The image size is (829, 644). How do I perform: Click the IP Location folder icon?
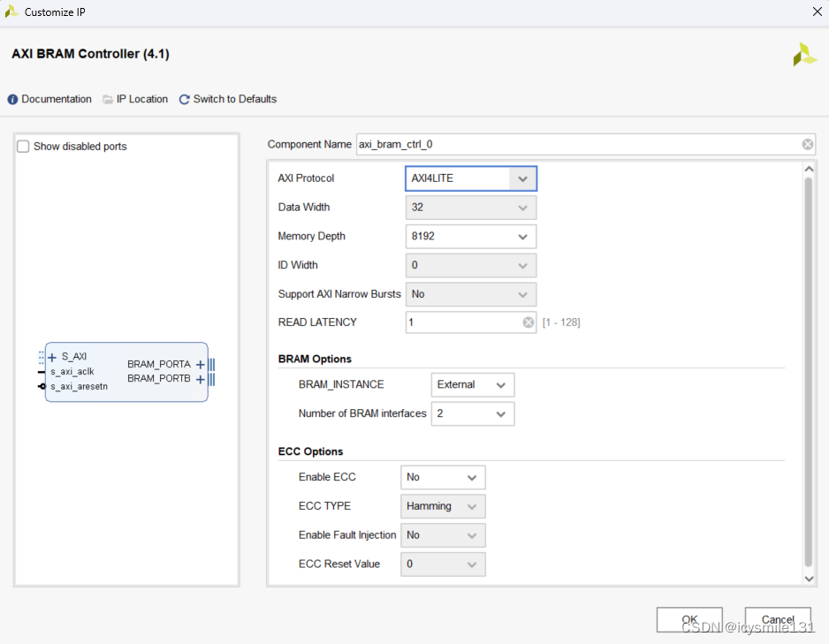pyautogui.click(x=108, y=99)
